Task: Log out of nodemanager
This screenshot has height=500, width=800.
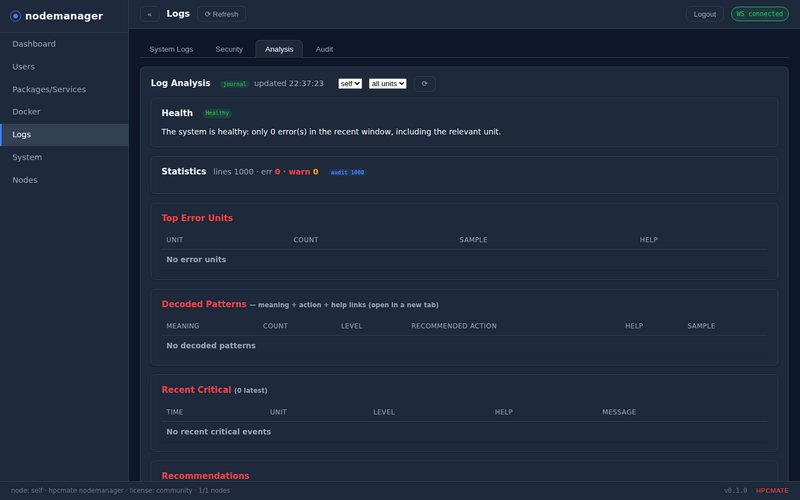Action: 705,14
